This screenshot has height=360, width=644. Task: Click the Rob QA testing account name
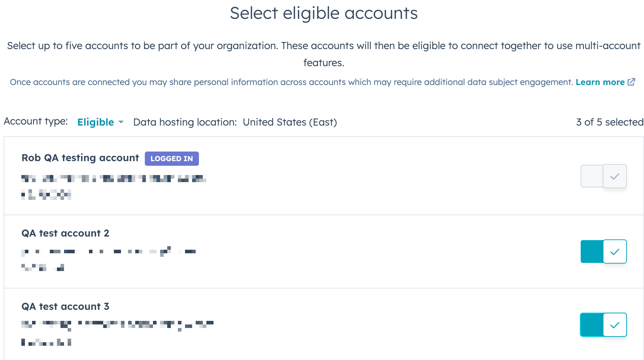(80, 158)
